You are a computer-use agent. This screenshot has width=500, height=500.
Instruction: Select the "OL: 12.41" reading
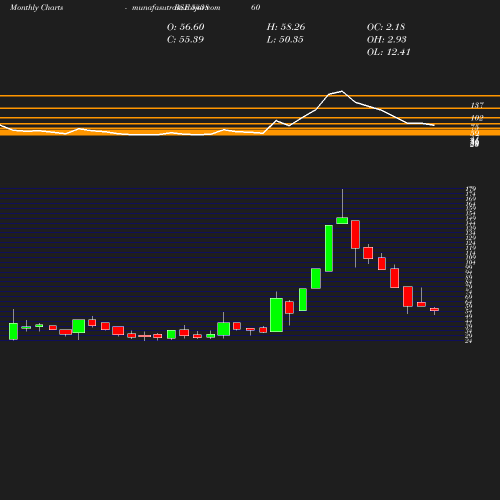(x=388, y=52)
